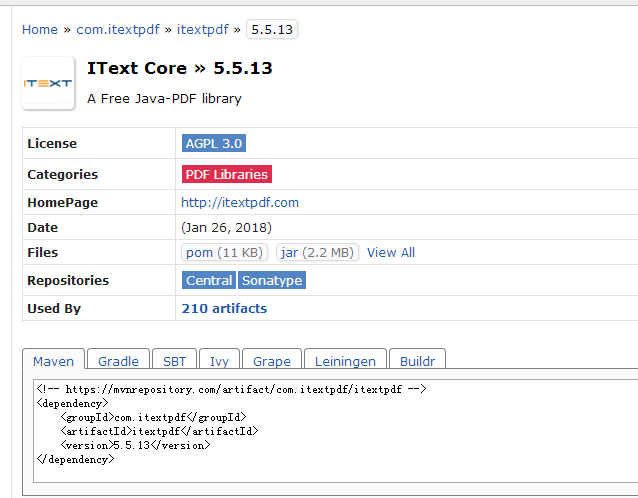This screenshot has width=638, height=498.
Task: Go to Home breadcrumb link
Action: tap(40, 30)
